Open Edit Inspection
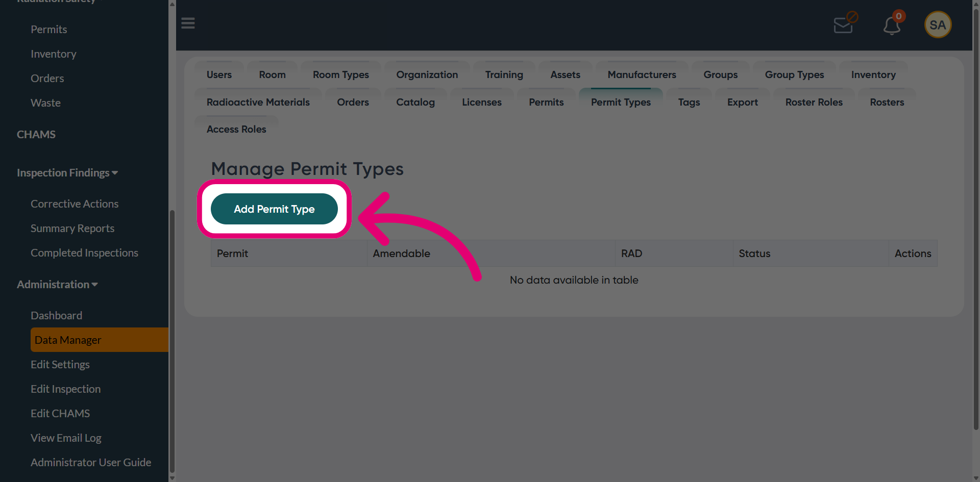980x482 pixels. point(66,389)
